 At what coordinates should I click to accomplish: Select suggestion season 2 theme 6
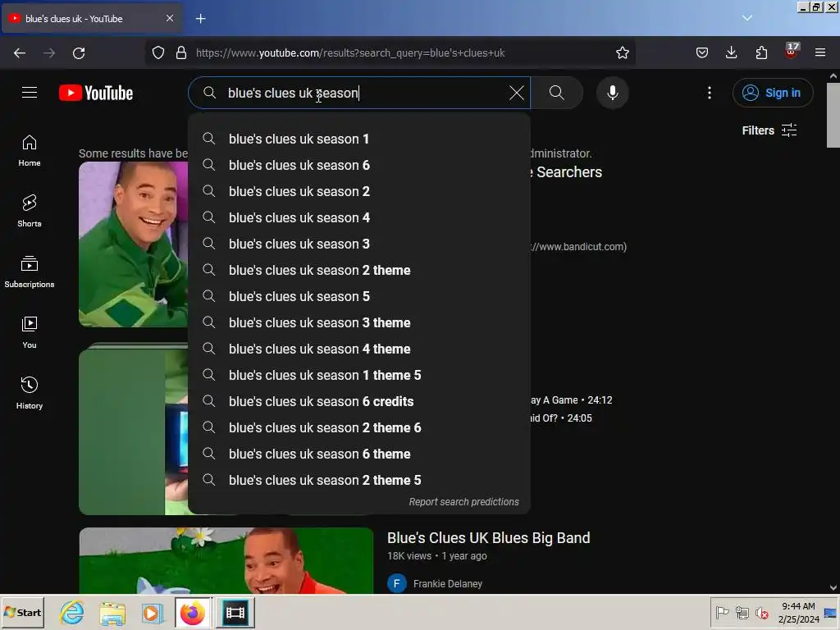[x=359, y=427]
